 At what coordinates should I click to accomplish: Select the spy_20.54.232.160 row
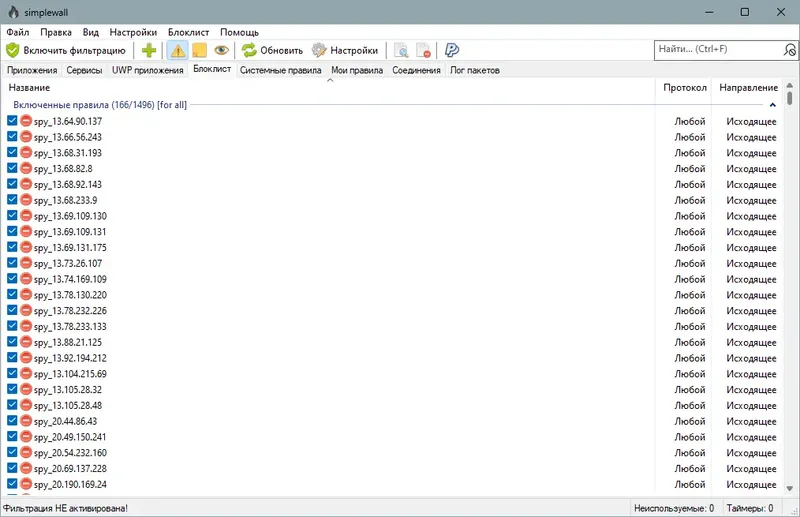392,453
